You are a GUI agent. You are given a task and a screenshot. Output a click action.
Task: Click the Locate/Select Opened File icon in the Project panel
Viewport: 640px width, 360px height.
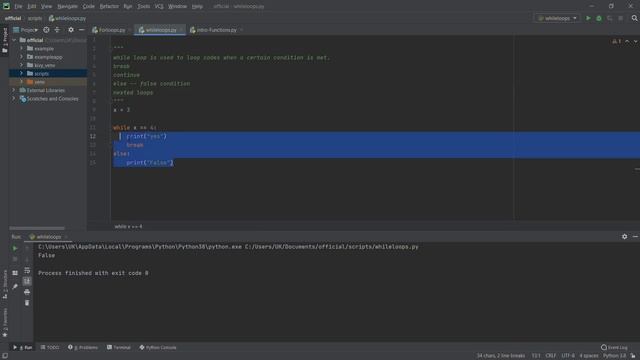(46, 30)
